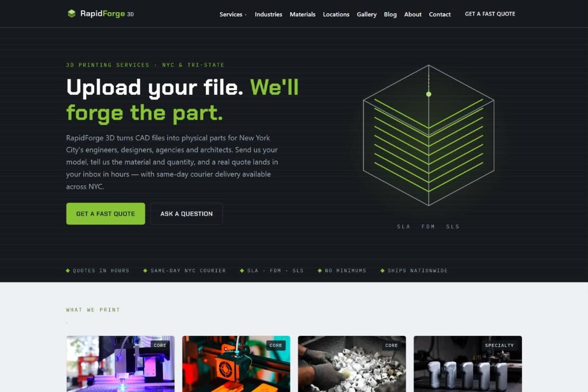Open the RapidForge 3D home link text
The height and width of the screenshot is (392, 588).
click(x=107, y=14)
